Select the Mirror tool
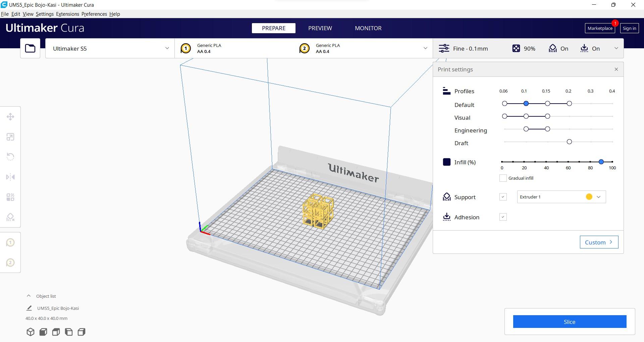The height and width of the screenshot is (342, 644). pos(10,177)
